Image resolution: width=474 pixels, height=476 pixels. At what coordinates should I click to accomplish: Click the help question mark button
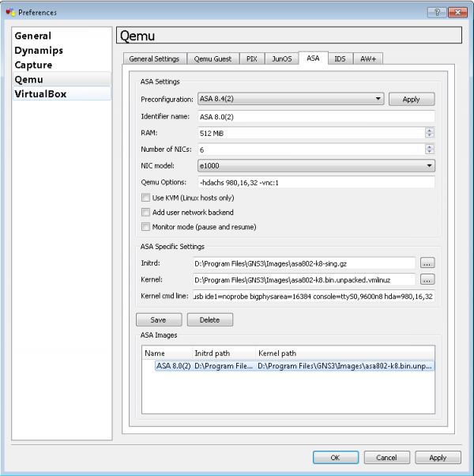point(437,13)
